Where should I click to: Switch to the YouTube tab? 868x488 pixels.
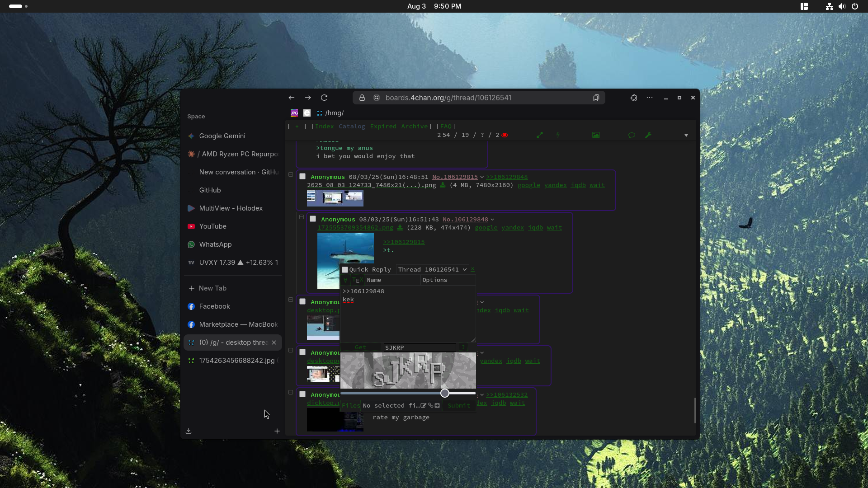pos(232,226)
